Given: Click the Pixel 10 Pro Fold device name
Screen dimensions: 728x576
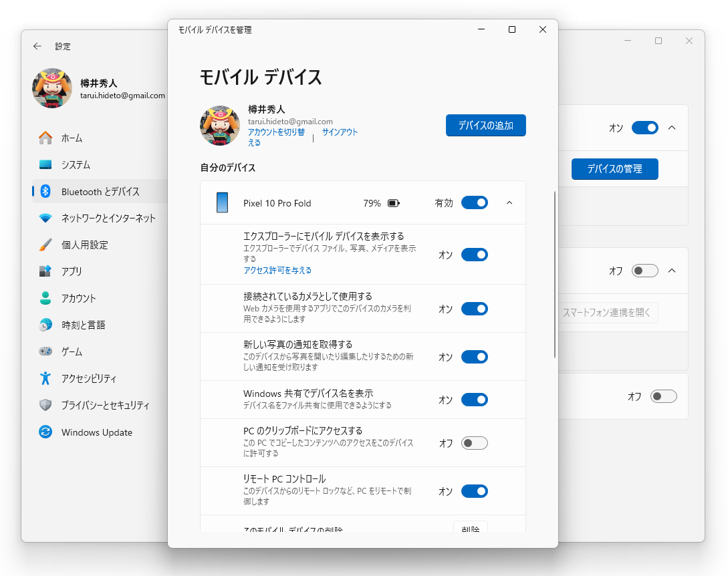Looking at the screenshot, I should [277, 203].
